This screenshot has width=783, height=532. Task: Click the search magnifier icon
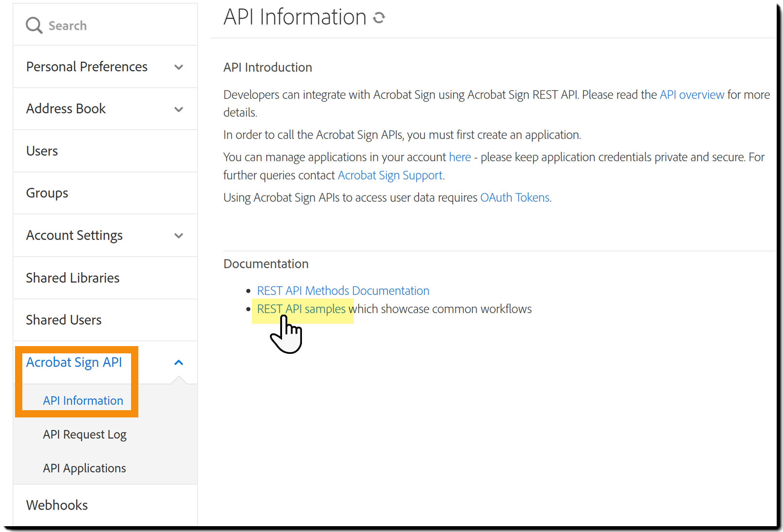(x=33, y=25)
